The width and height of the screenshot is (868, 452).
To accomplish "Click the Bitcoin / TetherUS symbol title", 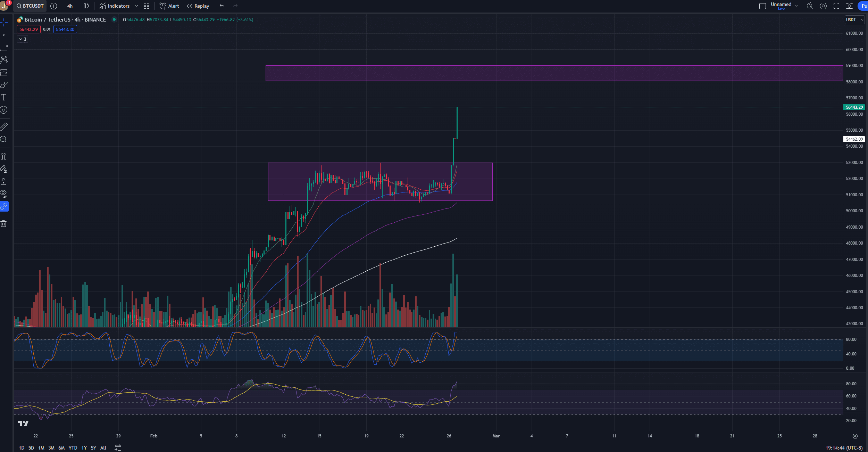I will click(65, 20).
